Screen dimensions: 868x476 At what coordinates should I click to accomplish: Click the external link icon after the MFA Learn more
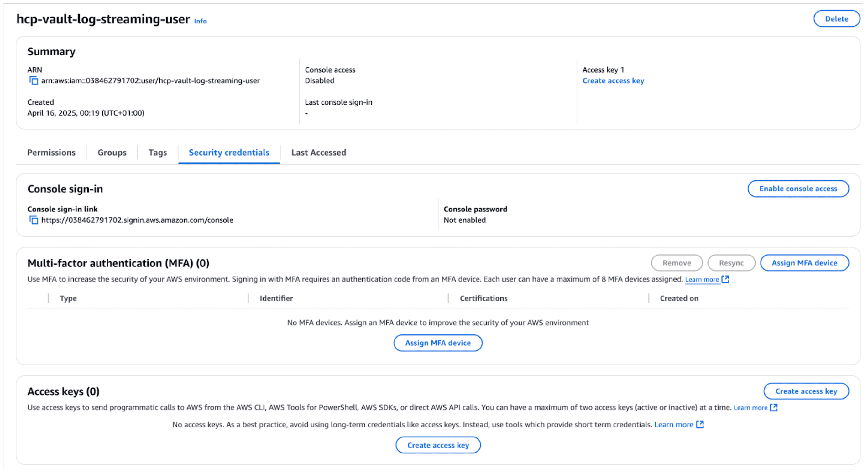point(725,279)
